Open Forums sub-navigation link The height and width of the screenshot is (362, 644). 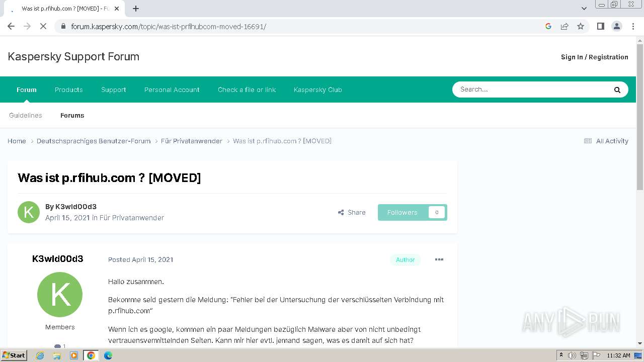coord(72,115)
